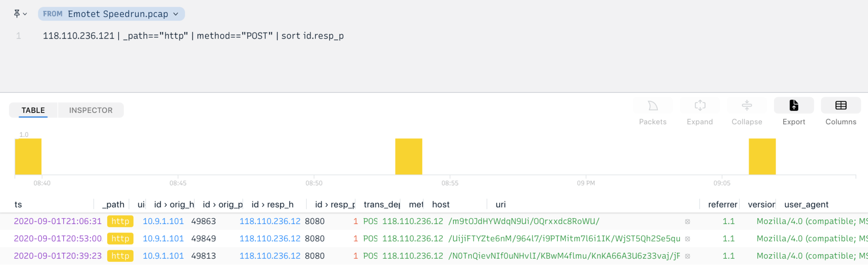The image size is (868, 277).
Task: Click the uri starting /N0TnQievNIfOuNHvlI
Action: [x=564, y=256]
